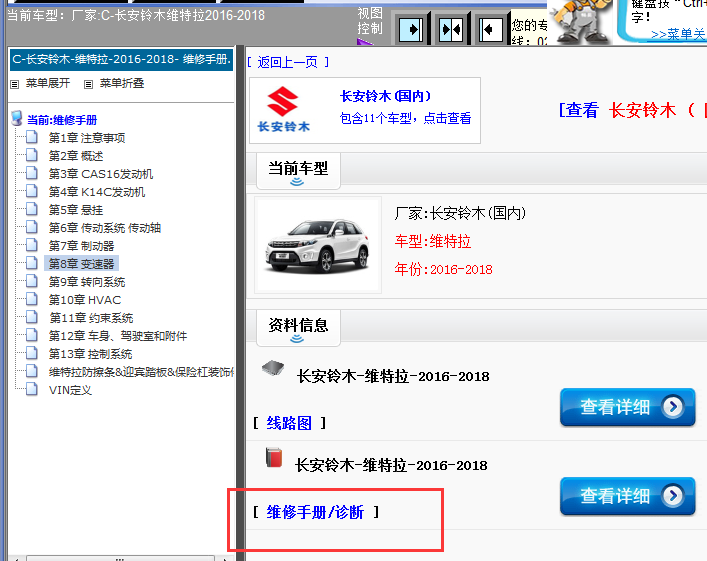
Task: Click 长安铃木-维特拉-2016-2018 title above 线路图
Action: click(393, 376)
